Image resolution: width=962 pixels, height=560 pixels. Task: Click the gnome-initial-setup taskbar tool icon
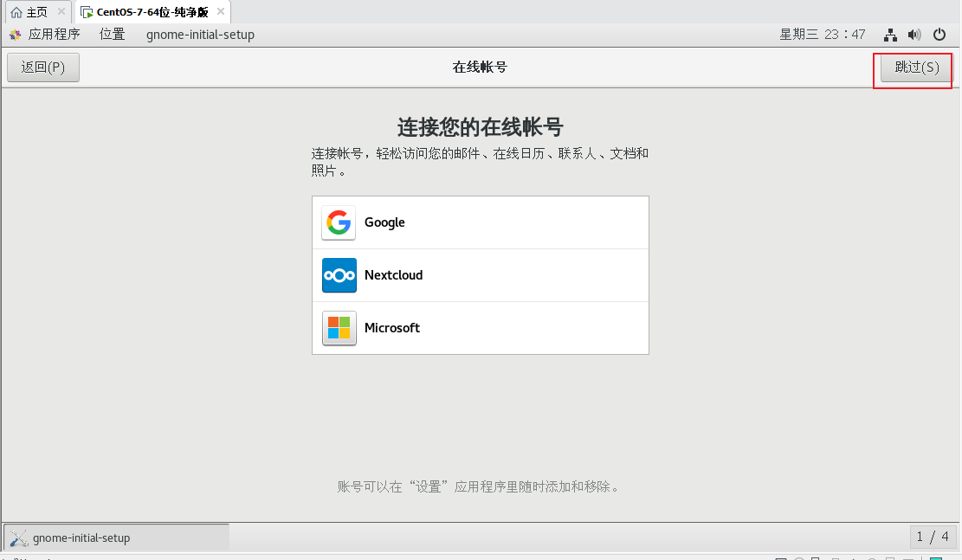point(18,537)
